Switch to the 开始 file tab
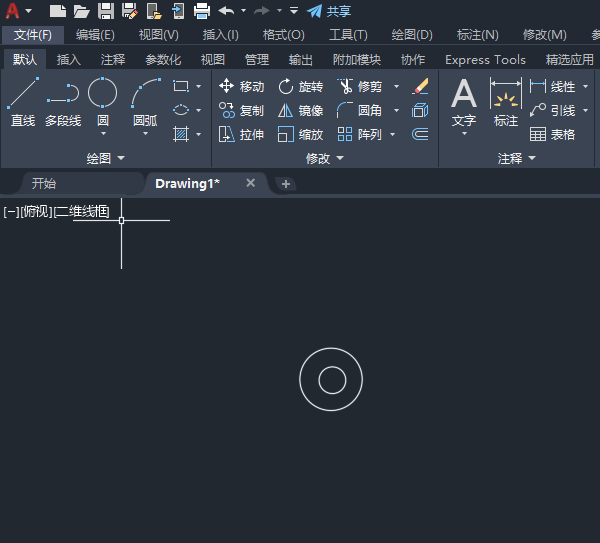Viewport: 600px width, 543px height. click(x=44, y=184)
